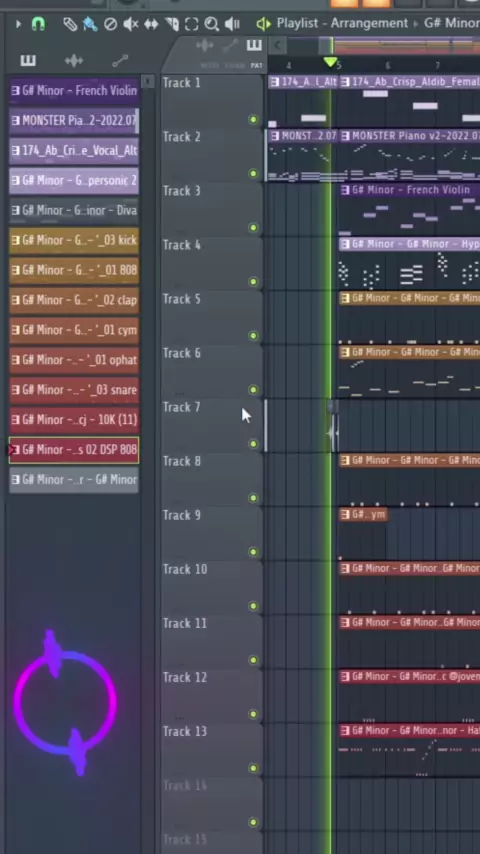Mute Track 3 with its green dot
The height and width of the screenshot is (854, 480).
(253, 228)
